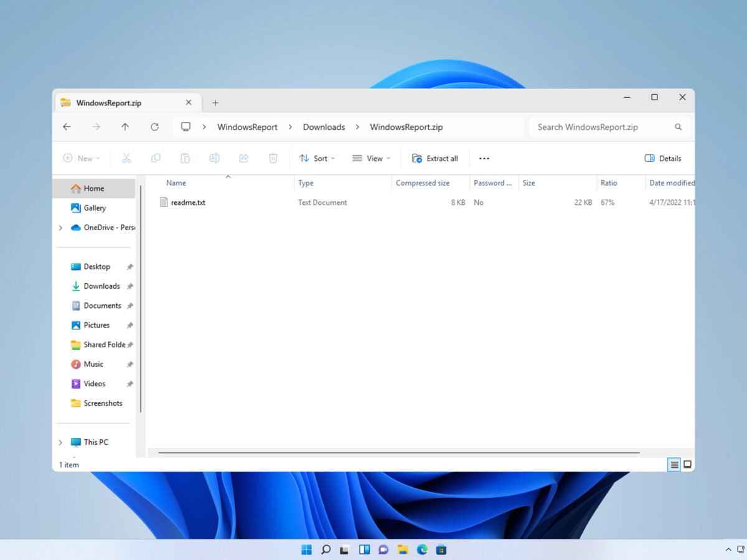This screenshot has width=747, height=560.
Task: Select the WindowsReport.zip tab
Action: click(x=127, y=103)
